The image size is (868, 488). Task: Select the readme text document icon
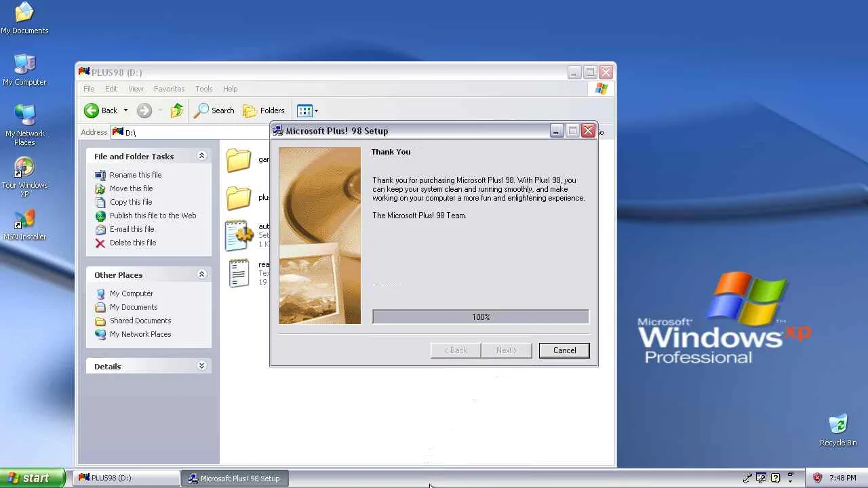point(239,273)
